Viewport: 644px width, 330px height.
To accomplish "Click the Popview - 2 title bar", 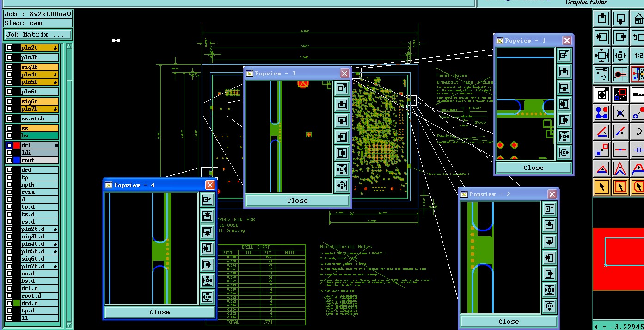I will (x=509, y=194).
